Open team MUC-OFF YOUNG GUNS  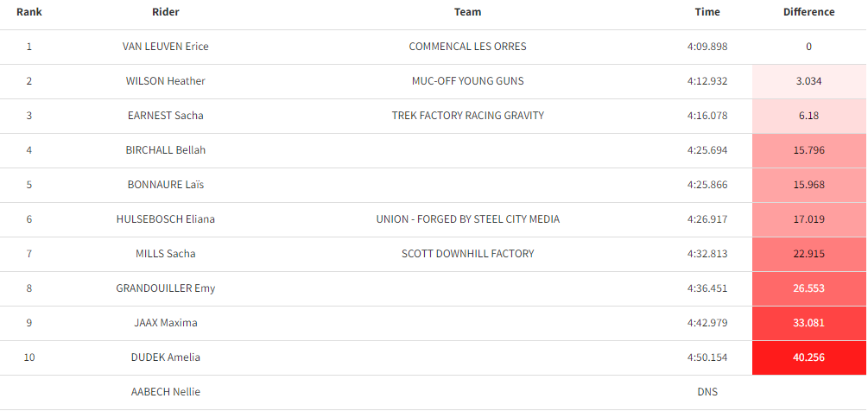468,81
